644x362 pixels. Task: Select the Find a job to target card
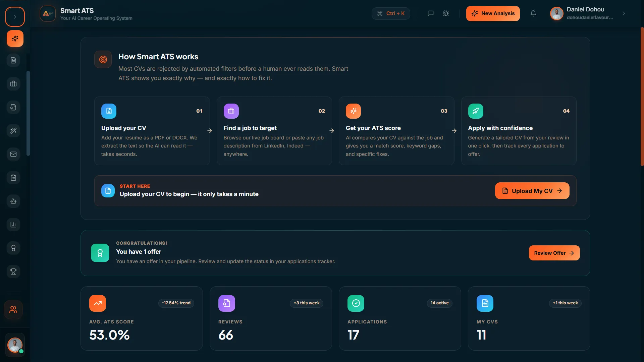(x=274, y=131)
